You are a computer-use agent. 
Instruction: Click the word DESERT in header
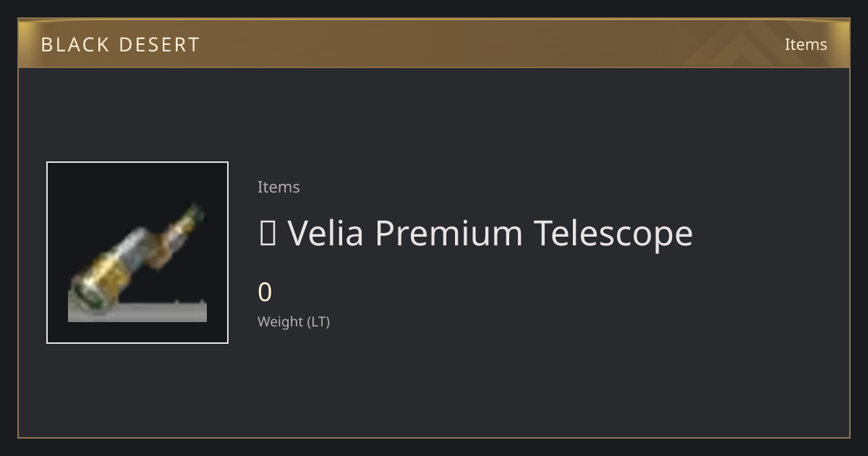click(159, 45)
